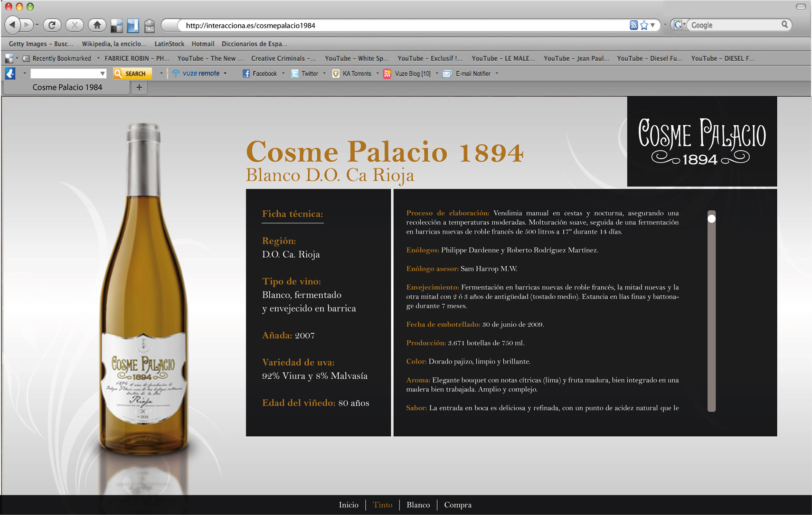Open Creative Criminals bookmark
Image resolution: width=812 pixels, height=515 pixels.
pos(283,58)
